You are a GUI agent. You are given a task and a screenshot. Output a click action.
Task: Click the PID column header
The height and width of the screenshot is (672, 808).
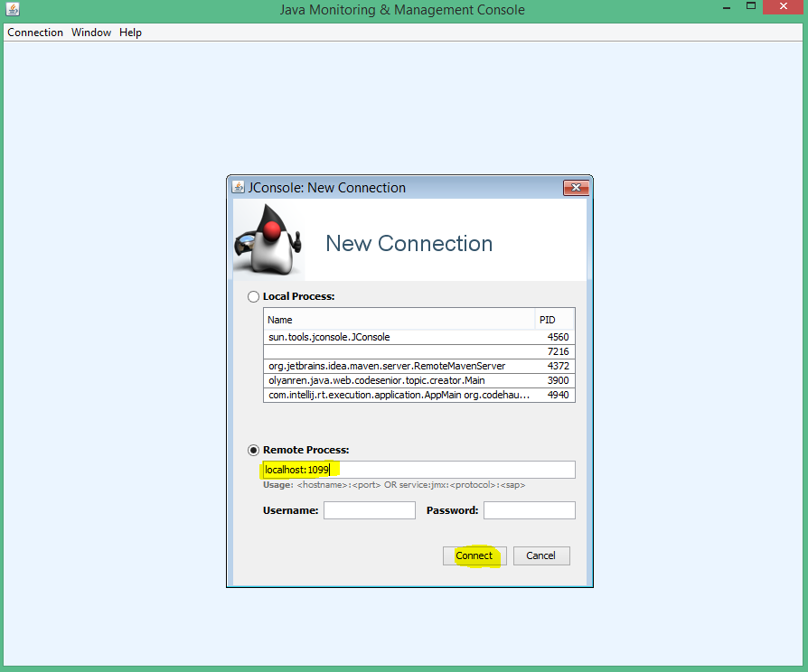(555, 320)
